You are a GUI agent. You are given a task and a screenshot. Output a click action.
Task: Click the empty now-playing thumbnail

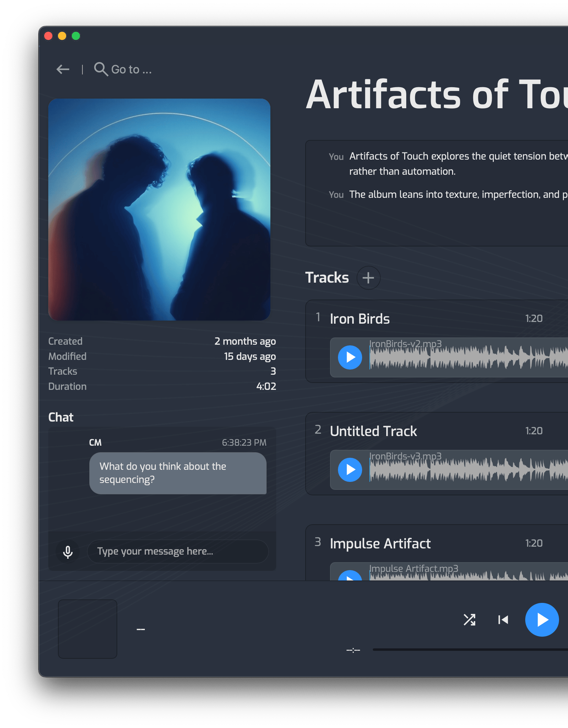coord(88,629)
